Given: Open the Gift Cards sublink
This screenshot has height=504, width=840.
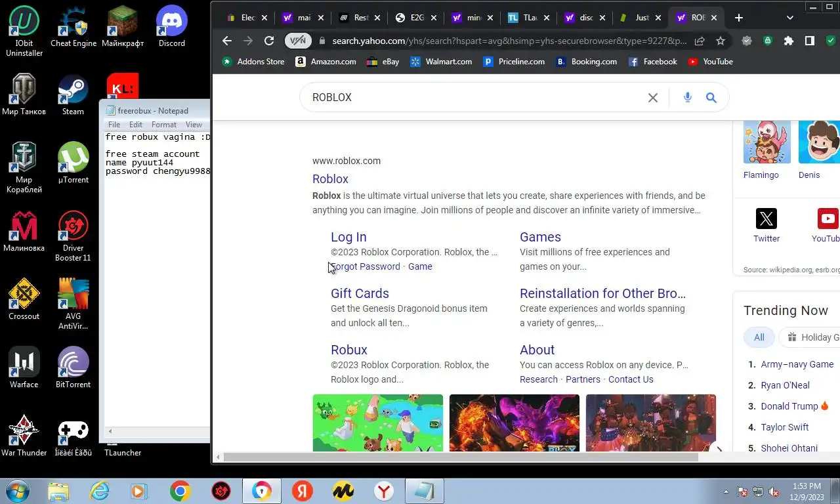Looking at the screenshot, I should pyautogui.click(x=360, y=293).
